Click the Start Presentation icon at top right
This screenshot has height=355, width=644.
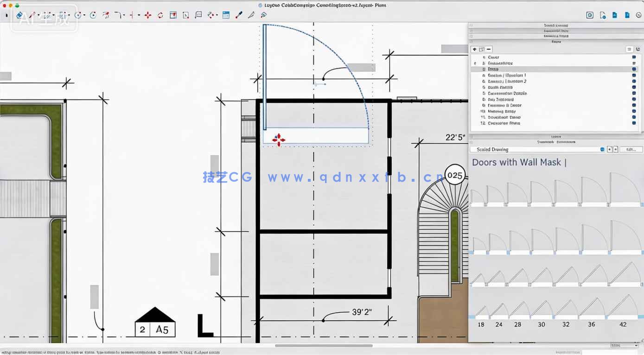coord(589,14)
